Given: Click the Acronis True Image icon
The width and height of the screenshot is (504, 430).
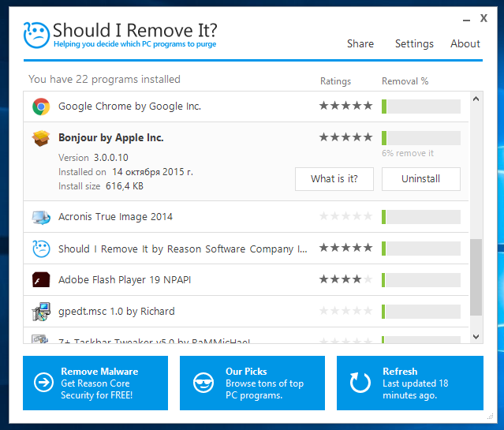Looking at the screenshot, I should (x=41, y=218).
